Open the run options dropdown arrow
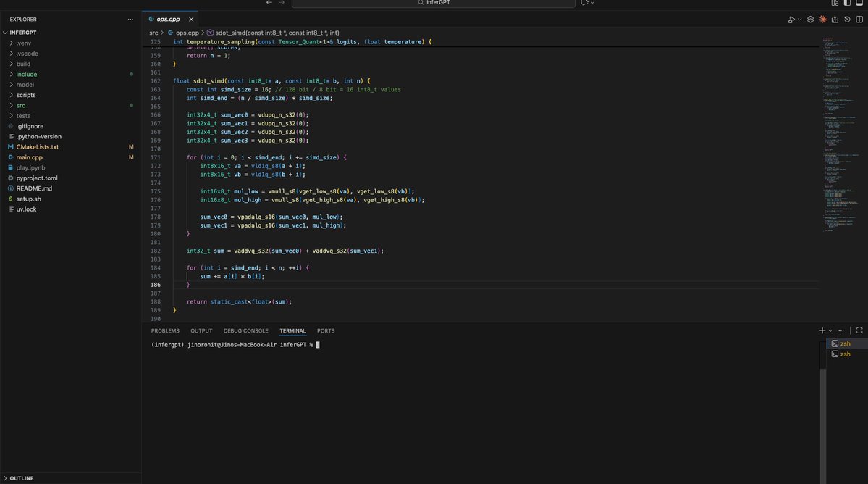Image resolution: width=868 pixels, height=484 pixels. click(799, 20)
